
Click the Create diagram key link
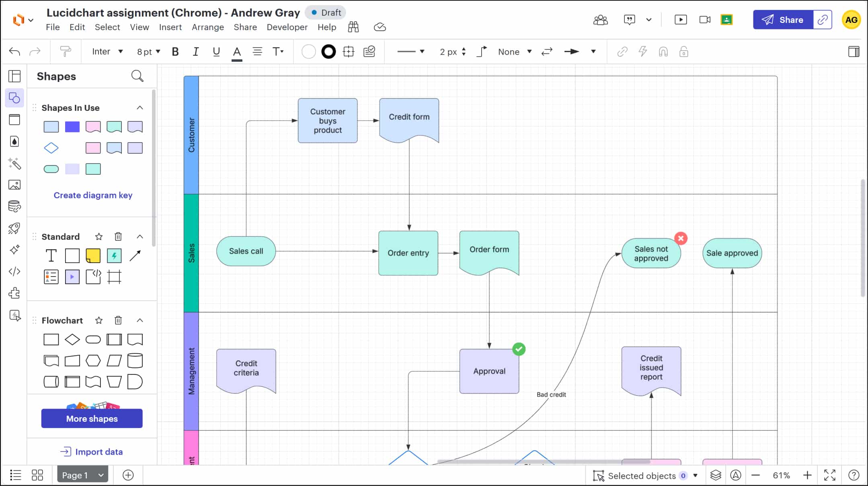click(93, 195)
